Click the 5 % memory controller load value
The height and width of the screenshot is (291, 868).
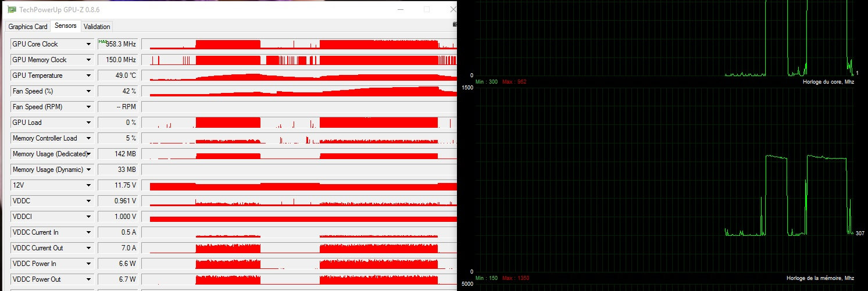[x=118, y=138]
